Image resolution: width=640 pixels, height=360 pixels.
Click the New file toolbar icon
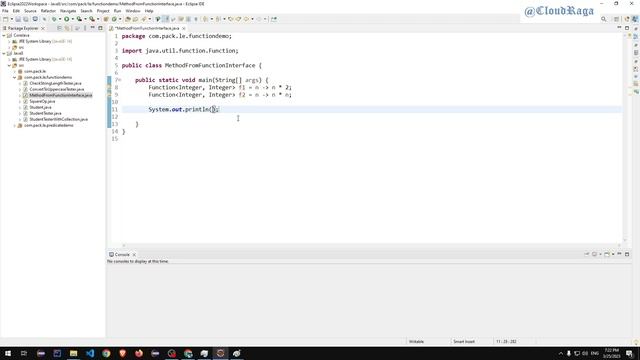[x=5, y=19]
